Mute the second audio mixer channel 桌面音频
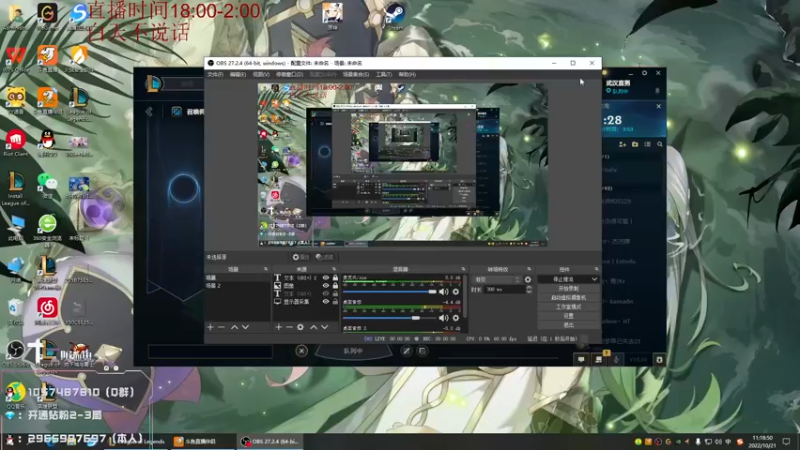Screen dimensions: 800x450 443,317
